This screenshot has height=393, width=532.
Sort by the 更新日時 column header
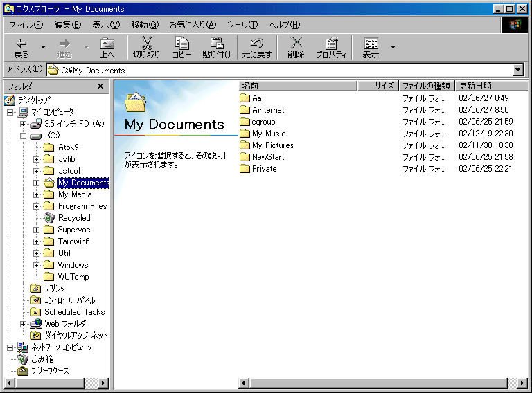point(491,86)
